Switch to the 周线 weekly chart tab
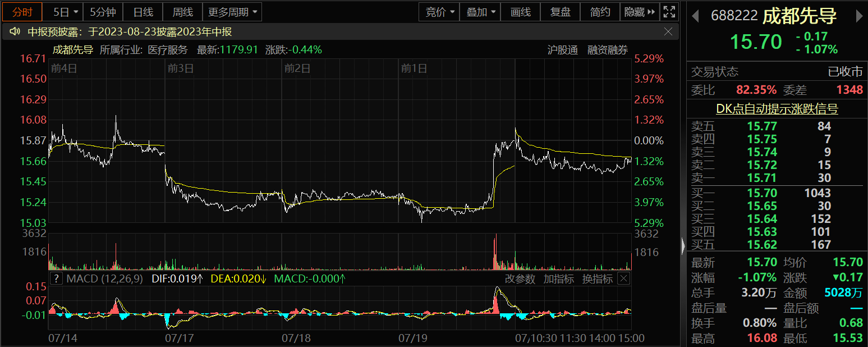Image resolution: width=868 pixels, height=347 pixels. click(182, 12)
